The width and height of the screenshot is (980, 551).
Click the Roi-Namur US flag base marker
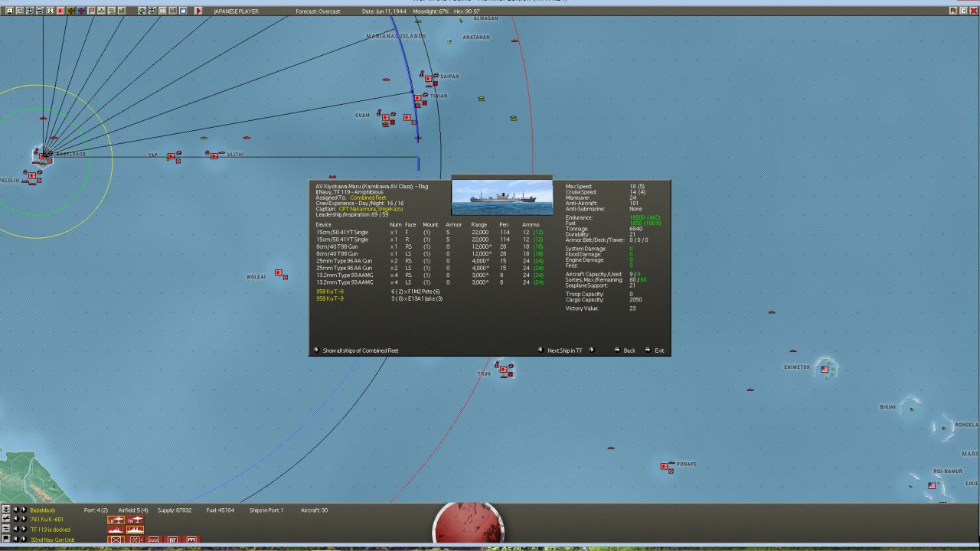(x=932, y=485)
